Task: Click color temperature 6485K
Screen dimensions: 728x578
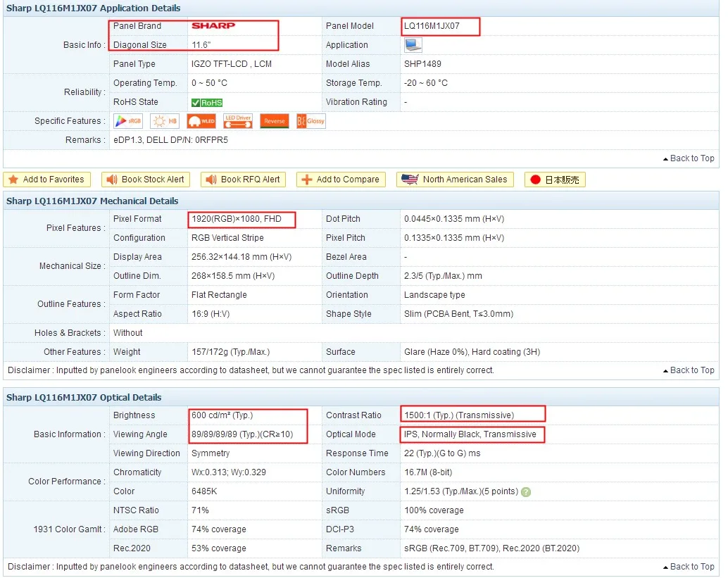Action: coord(204,491)
